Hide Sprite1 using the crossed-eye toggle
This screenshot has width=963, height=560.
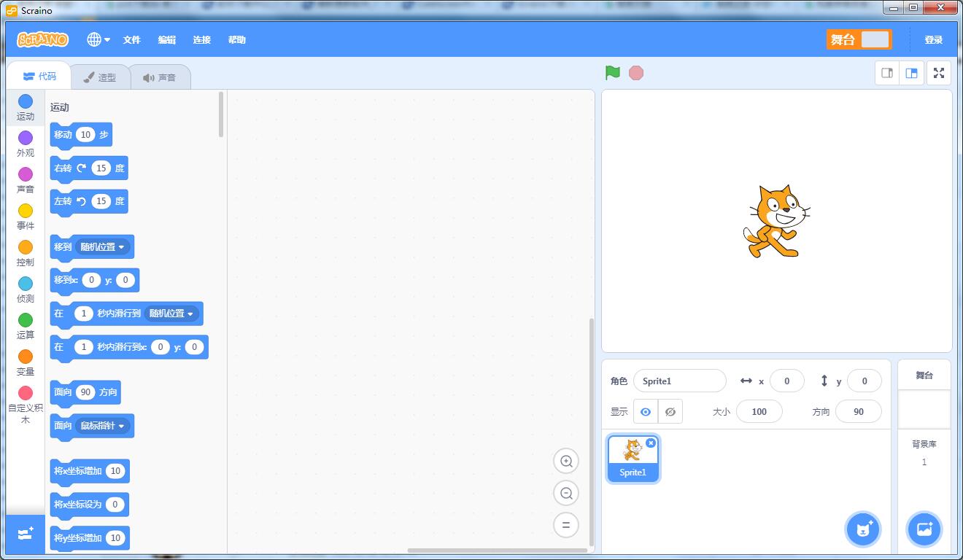tap(670, 411)
